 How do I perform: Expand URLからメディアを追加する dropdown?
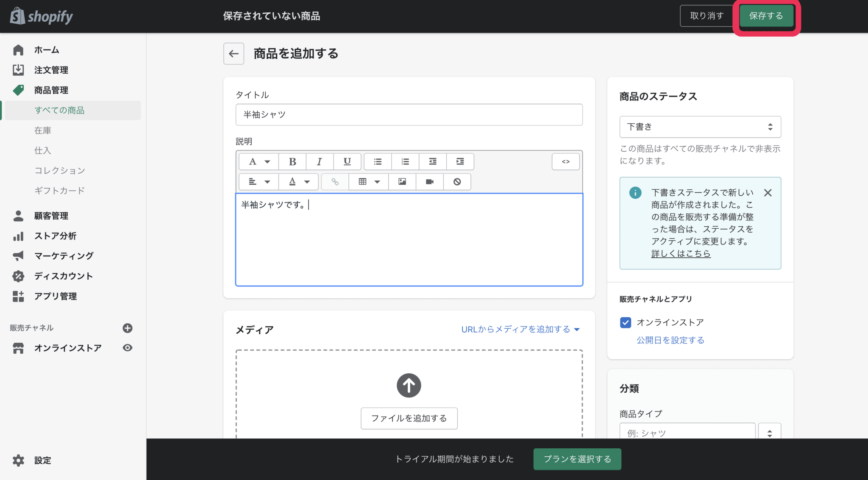520,329
